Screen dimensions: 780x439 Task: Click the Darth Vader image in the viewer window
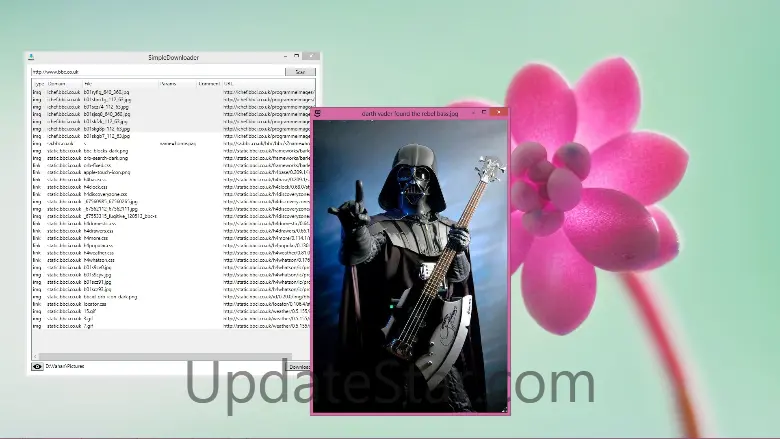(410, 266)
